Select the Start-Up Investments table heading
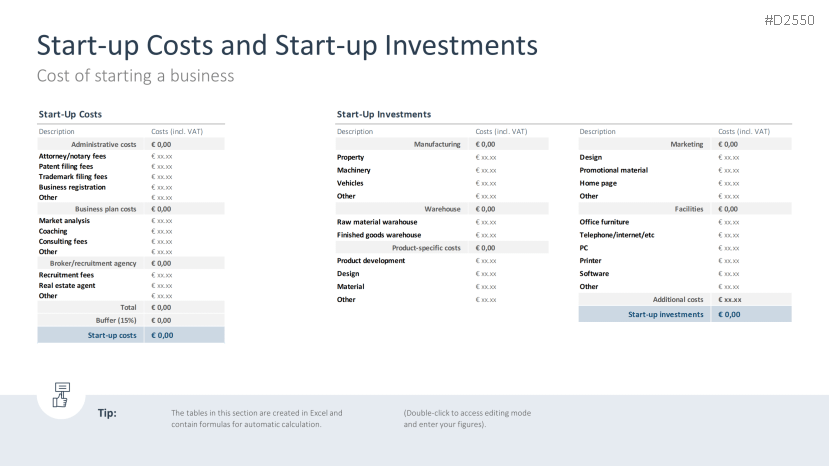Viewport: 829px width, 466px height. (x=384, y=115)
